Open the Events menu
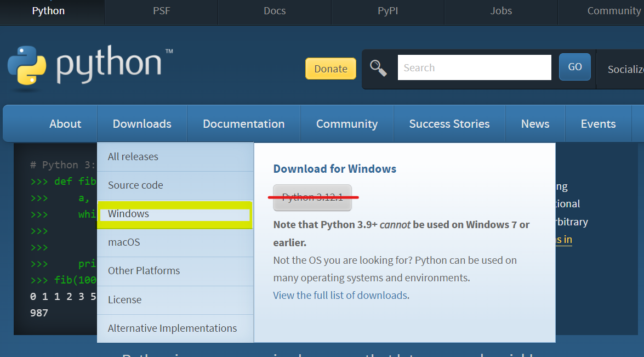 [x=598, y=123]
